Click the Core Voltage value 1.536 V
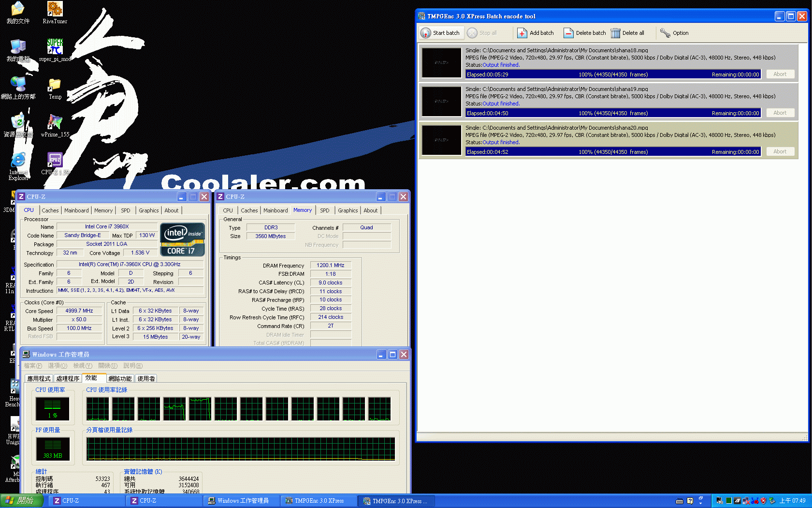This screenshot has width=812, height=508. (x=140, y=253)
